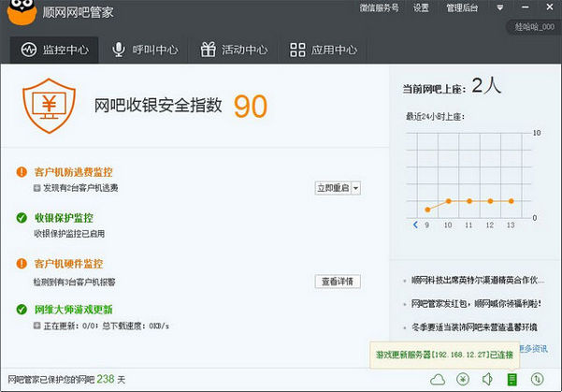562x392 pixels.
Task: Click the green game update server icon
Action: (x=512, y=380)
